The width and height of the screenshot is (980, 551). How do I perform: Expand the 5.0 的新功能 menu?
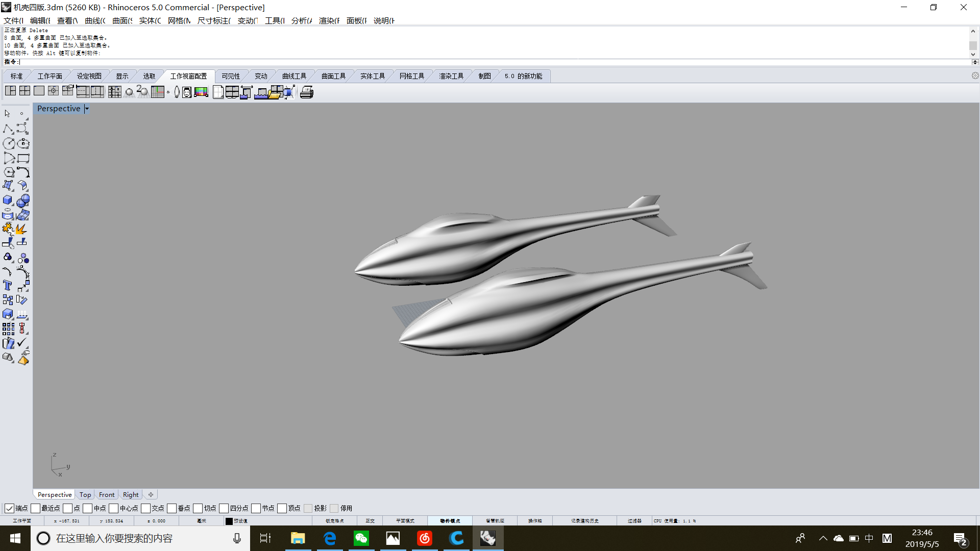click(x=524, y=76)
